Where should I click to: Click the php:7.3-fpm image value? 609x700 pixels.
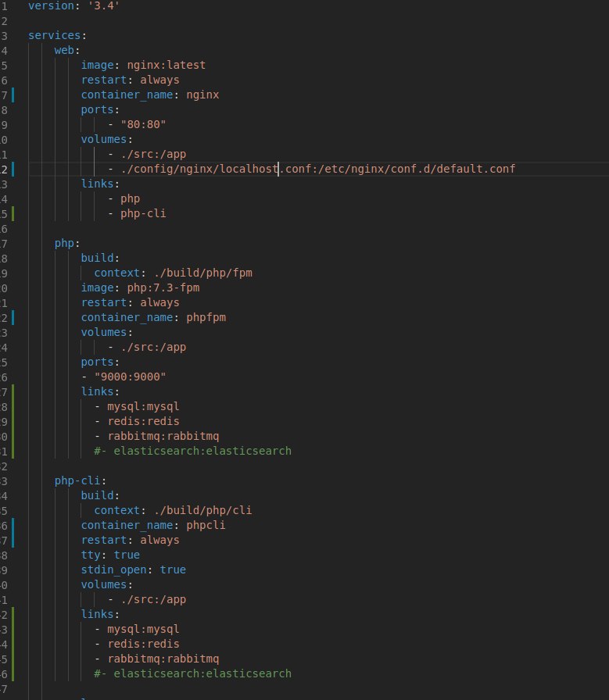[x=163, y=287]
